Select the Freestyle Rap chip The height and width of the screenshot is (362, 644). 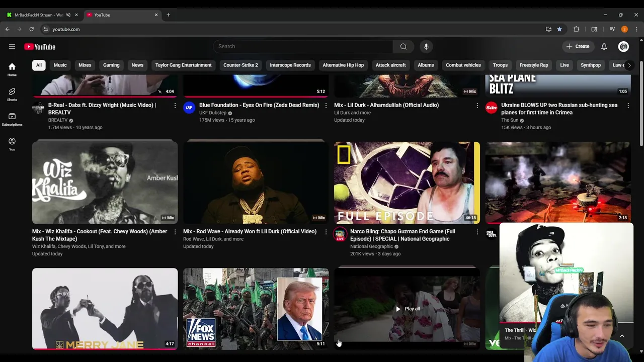[x=534, y=65]
